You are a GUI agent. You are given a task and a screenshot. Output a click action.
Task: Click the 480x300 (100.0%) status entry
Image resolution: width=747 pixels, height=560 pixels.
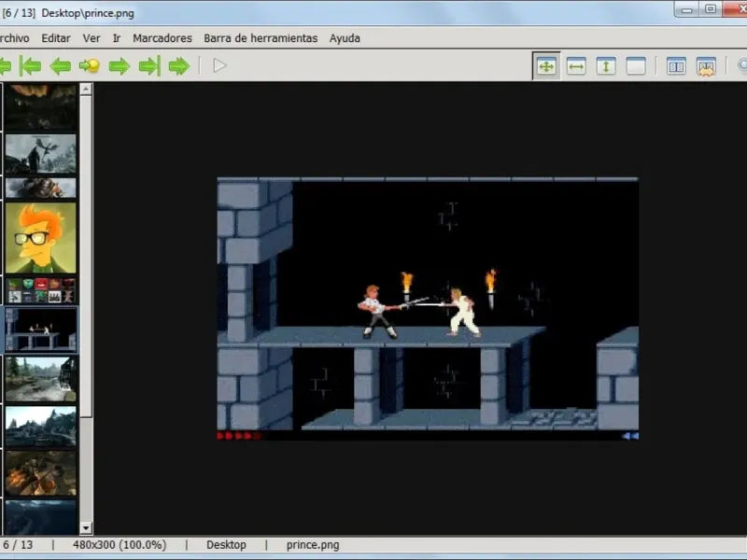[x=120, y=545]
